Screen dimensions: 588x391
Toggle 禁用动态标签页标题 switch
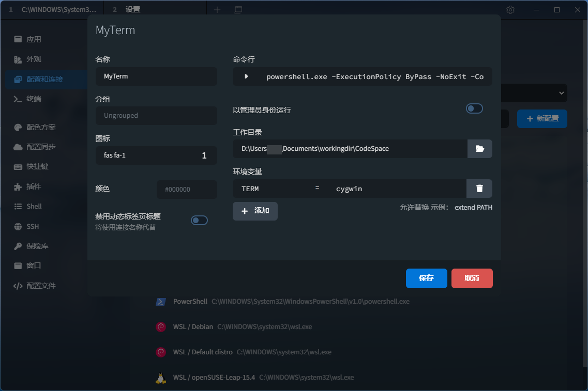pos(199,220)
